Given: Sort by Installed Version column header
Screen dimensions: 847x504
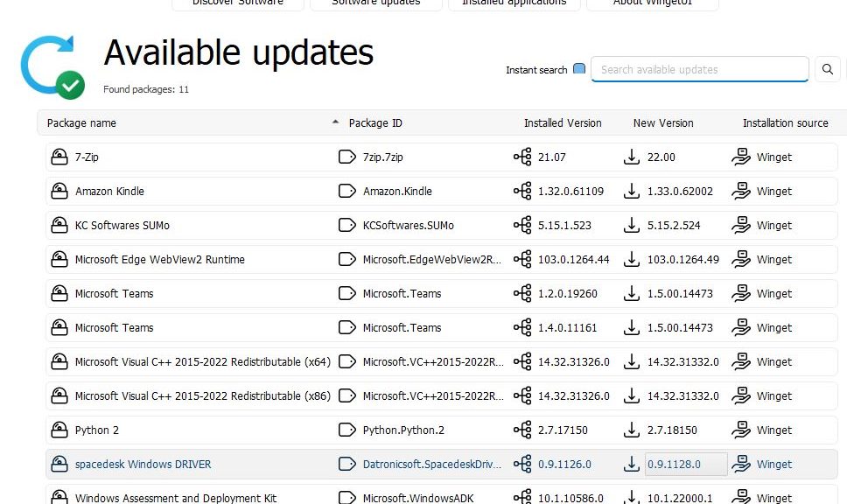Looking at the screenshot, I should pos(563,123).
